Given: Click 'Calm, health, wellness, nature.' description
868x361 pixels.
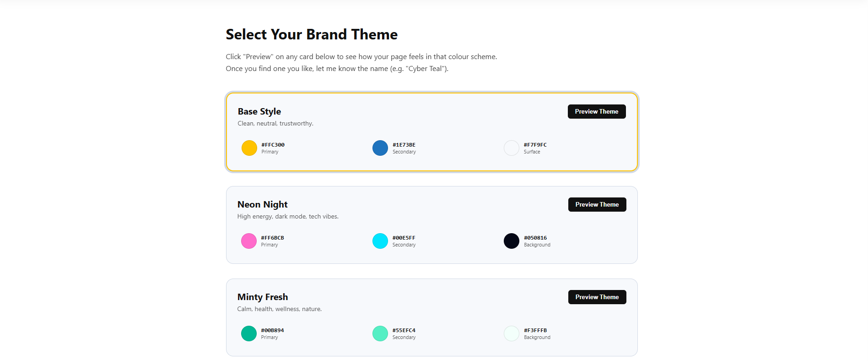Looking at the screenshot, I should click(280, 309).
